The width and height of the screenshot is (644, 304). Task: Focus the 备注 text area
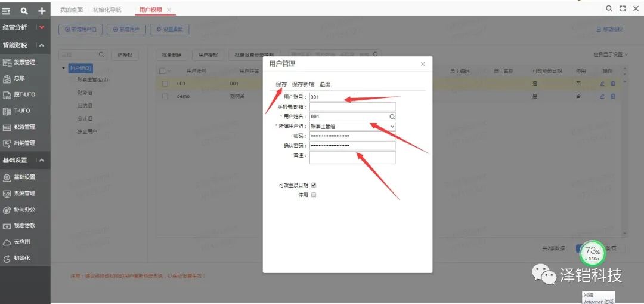(352, 158)
